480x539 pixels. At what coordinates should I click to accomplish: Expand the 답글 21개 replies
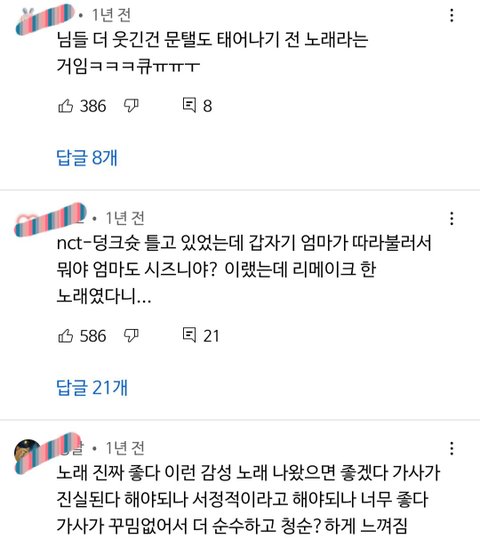click(x=92, y=387)
